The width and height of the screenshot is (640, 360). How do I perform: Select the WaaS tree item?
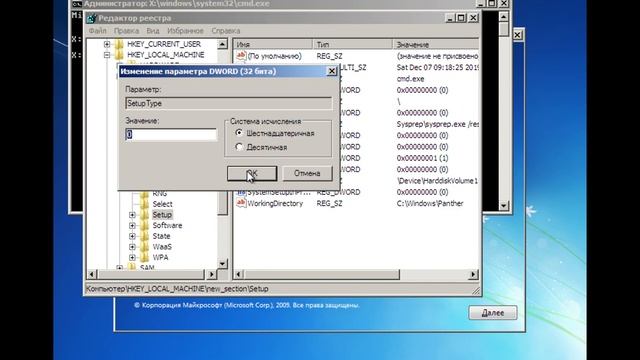162,247
